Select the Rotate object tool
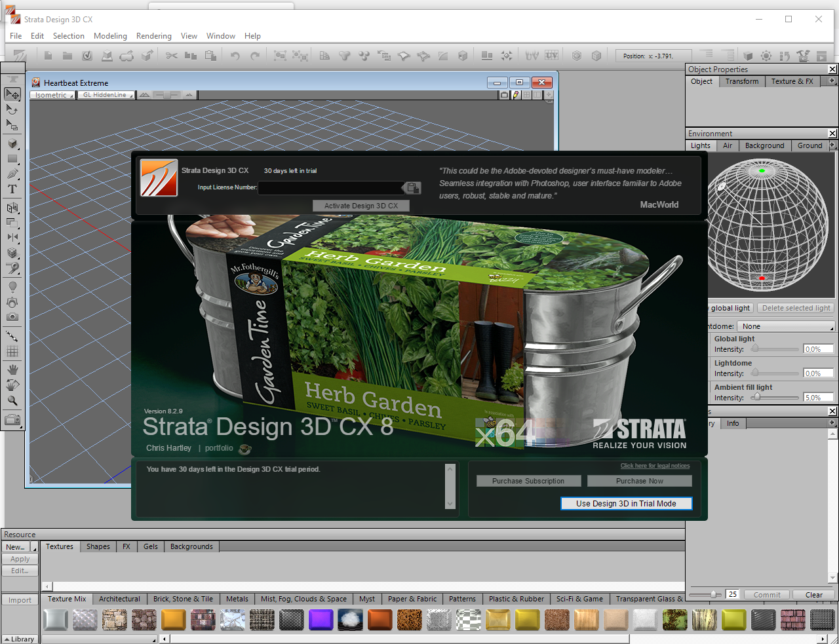Viewport: 839px width, 644px height. [12, 109]
